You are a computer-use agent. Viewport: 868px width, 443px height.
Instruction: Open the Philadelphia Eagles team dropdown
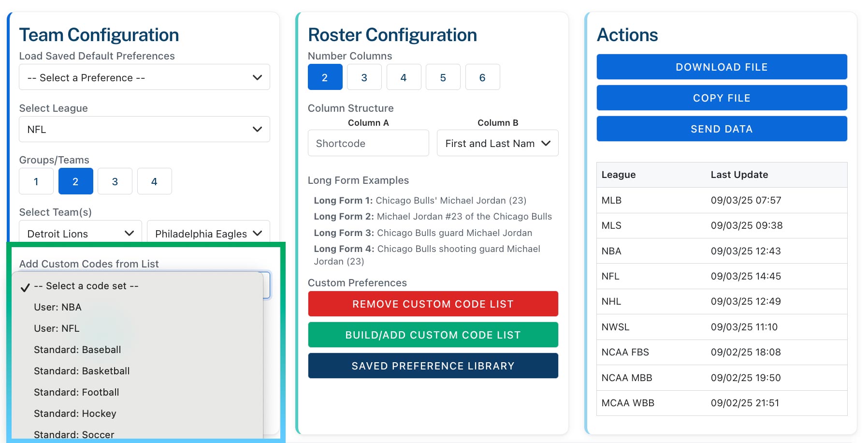point(208,233)
